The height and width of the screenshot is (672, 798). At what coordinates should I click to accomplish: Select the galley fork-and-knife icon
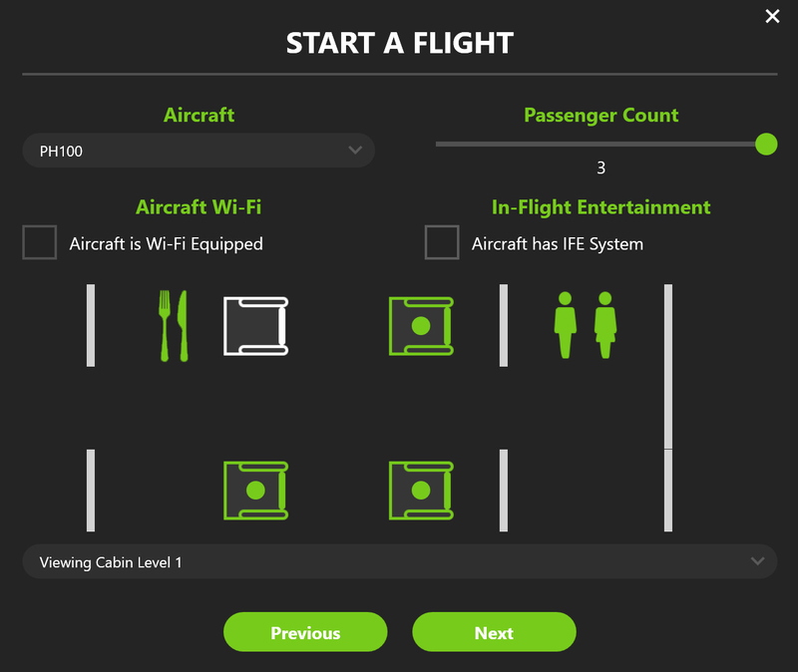click(x=175, y=324)
